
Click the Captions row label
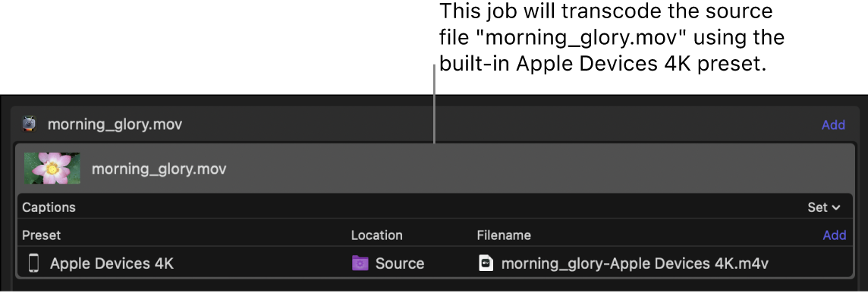[49, 207]
